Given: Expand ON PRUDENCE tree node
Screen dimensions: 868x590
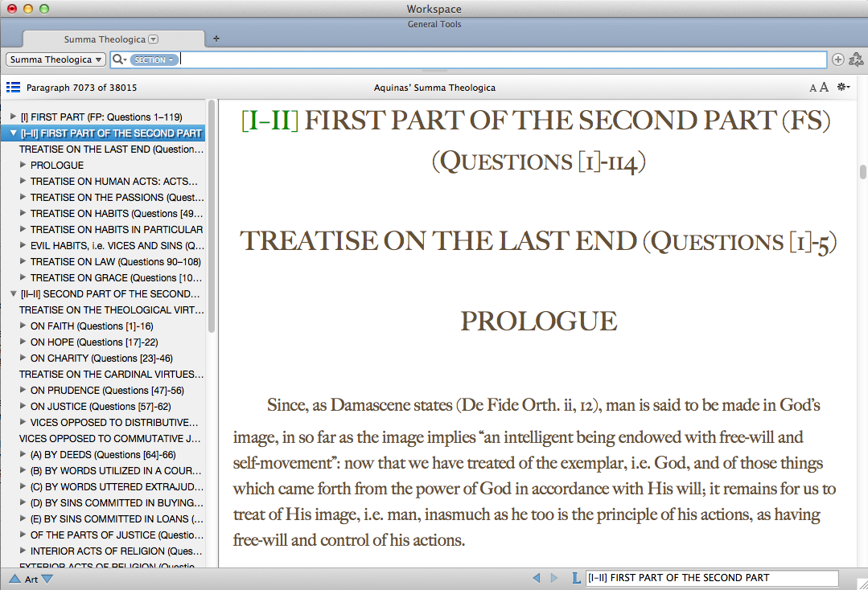Looking at the screenshot, I should point(23,390).
